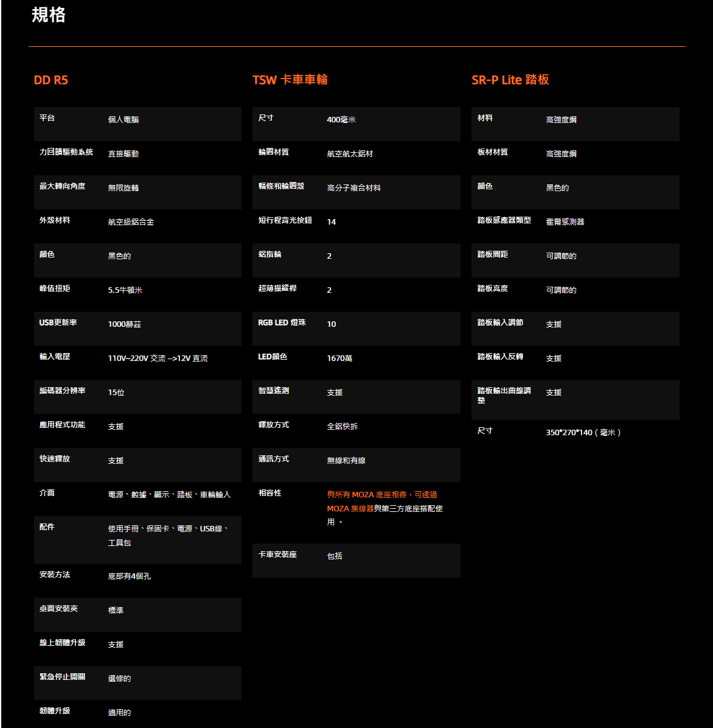713x728 pixels.
Task: Click the 鋁指輪 label
Action: (270, 254)
